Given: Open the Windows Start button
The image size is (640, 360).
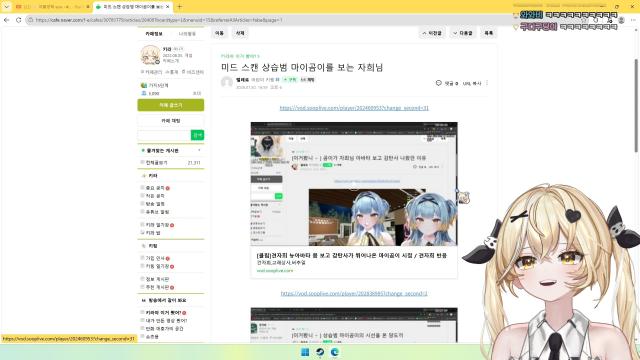Looking at the screenshot, I should pos(305,352).
